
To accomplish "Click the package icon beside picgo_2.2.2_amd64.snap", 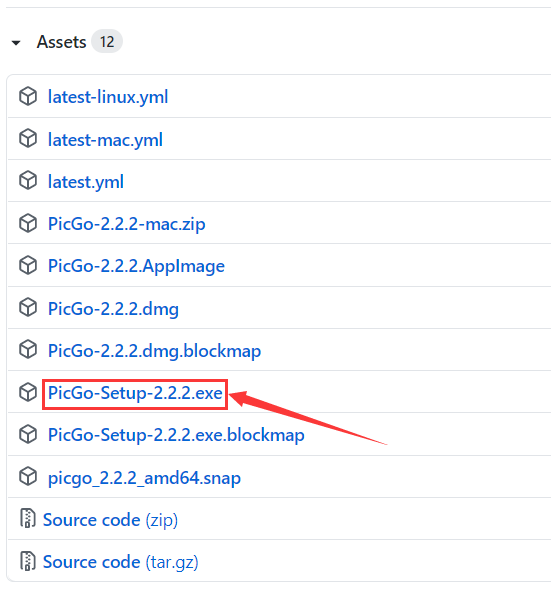I will pos(28,477).
